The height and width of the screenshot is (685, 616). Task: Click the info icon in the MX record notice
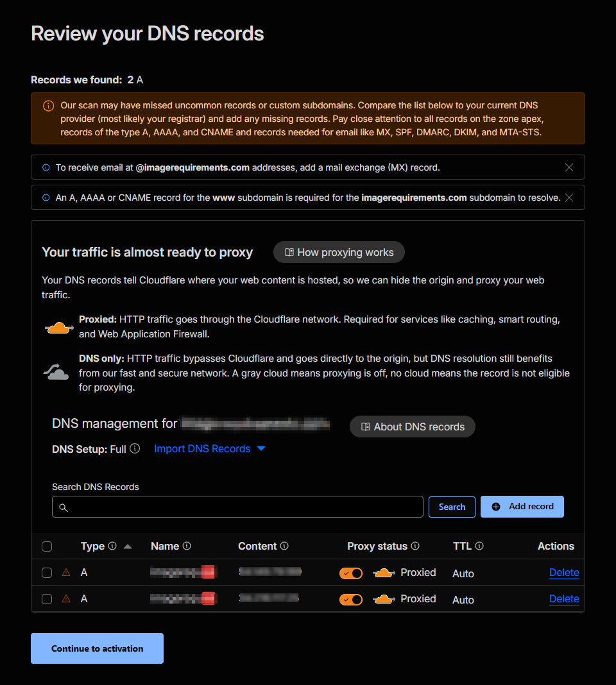[46, 167]
